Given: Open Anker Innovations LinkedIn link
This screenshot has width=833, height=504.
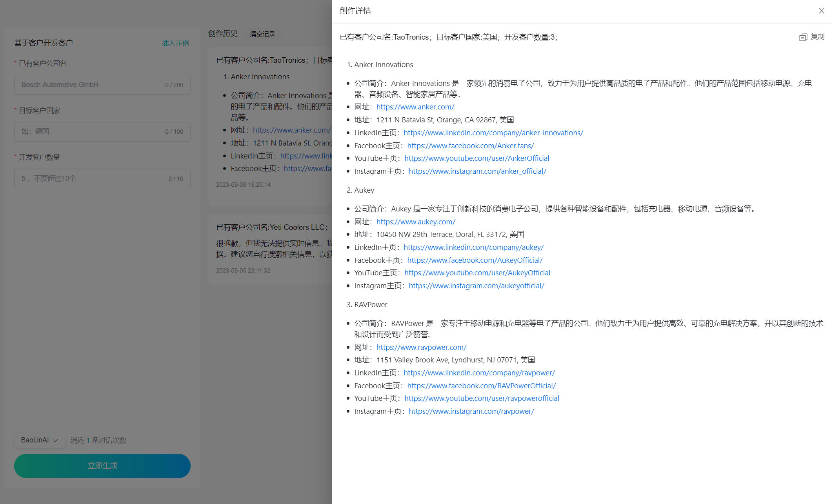Looking at the screenshot, I should pos(493,133).
